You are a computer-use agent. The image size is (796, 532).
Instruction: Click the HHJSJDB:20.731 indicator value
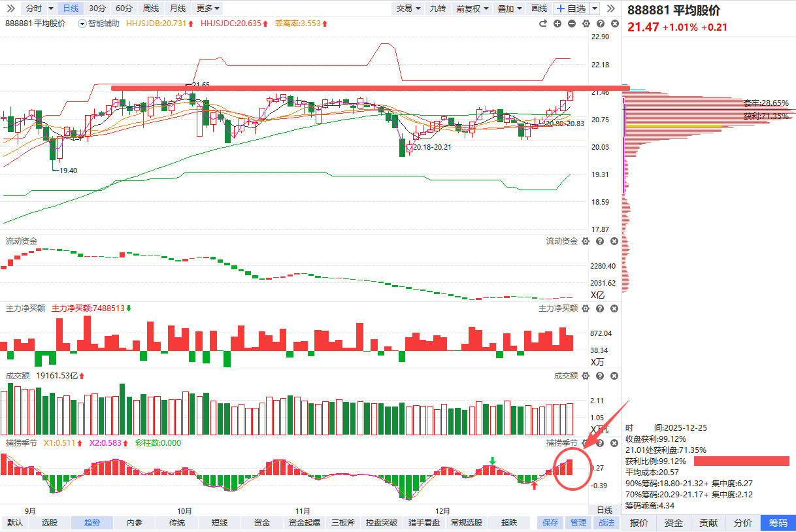[x=161, y=24]
